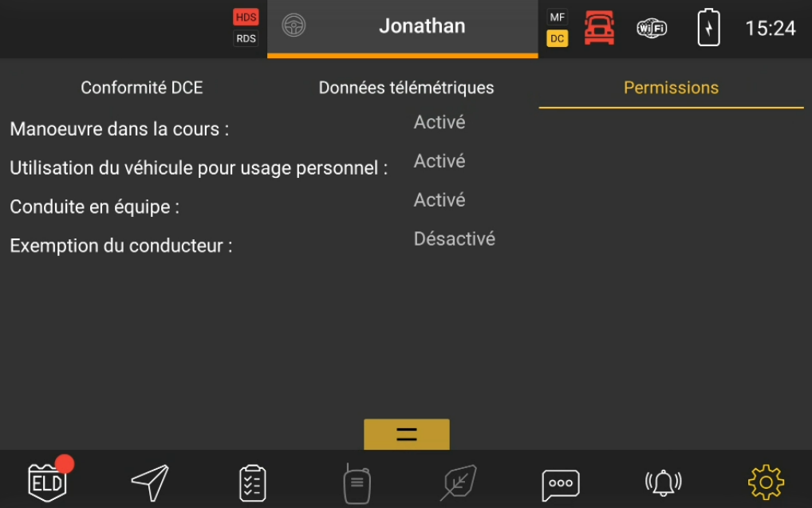Tap the red HDS indicator badge
Image resolution: width=812 pixels, height=508 pixels.
coord(246,18)
